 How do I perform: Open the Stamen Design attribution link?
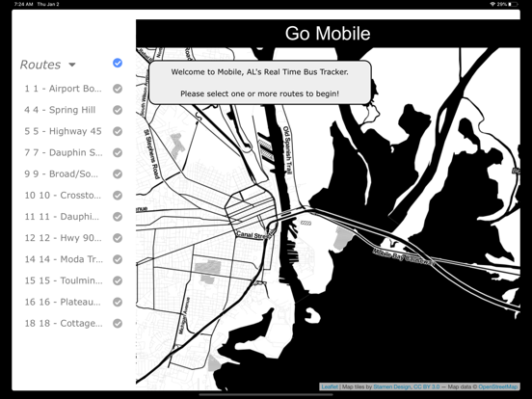pyautogui.click(x=392, y=386)
